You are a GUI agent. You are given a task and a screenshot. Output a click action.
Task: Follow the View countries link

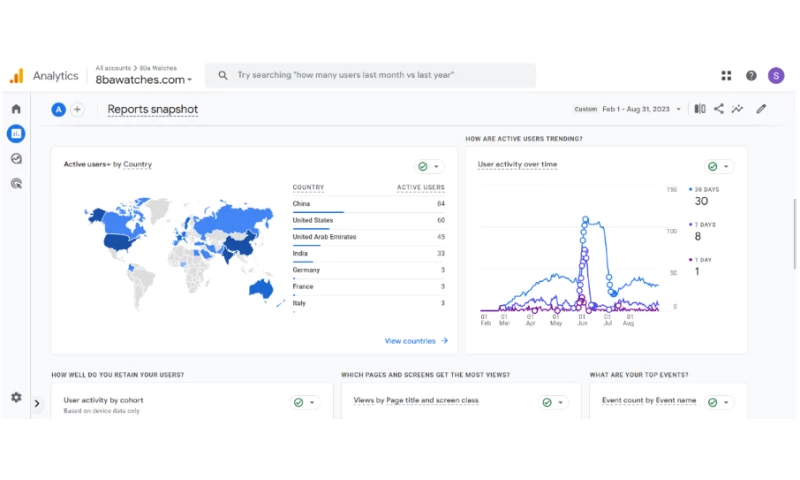point(416,341)
